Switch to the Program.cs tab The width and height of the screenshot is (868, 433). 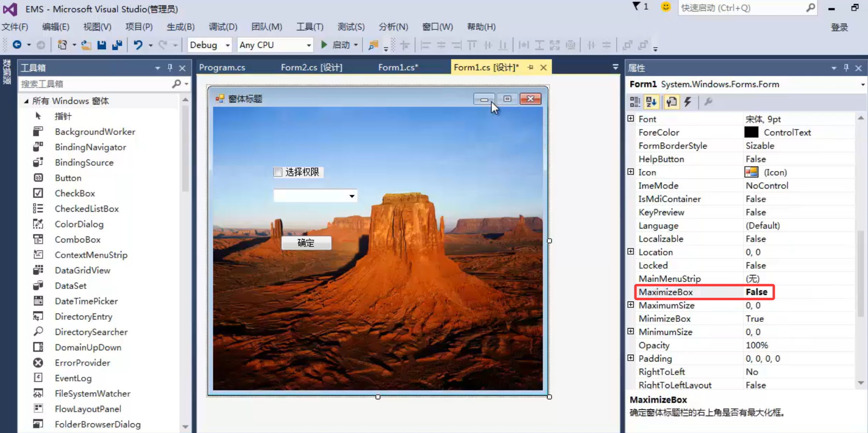pos(222,67)
